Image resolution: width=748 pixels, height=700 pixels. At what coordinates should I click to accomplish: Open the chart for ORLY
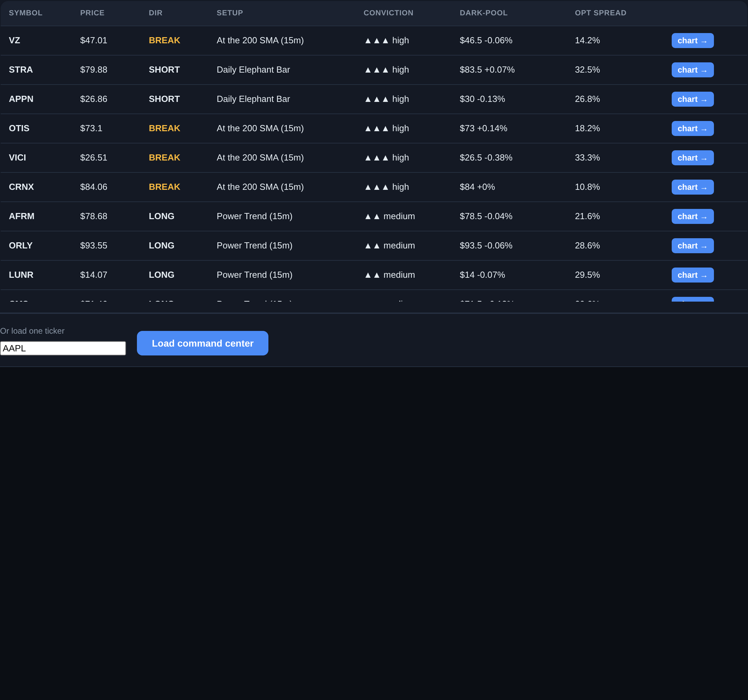[692, 246]
